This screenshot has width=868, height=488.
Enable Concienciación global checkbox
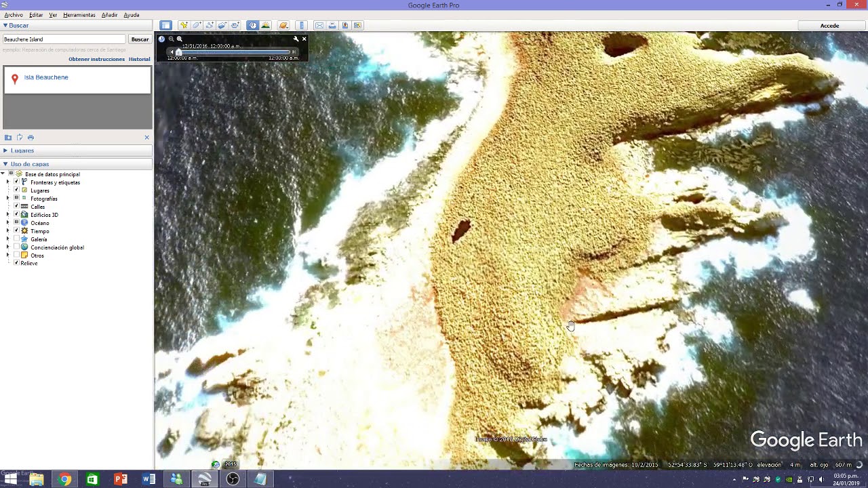(16, 247)
